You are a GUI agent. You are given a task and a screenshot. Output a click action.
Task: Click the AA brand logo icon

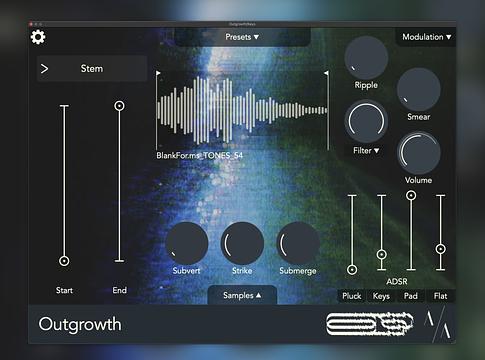point(438,325)
